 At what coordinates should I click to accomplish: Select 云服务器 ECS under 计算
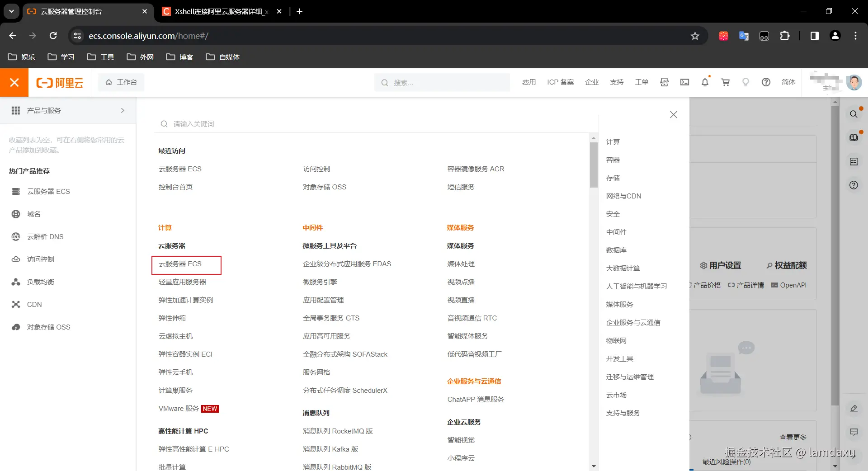click(180, 264)
